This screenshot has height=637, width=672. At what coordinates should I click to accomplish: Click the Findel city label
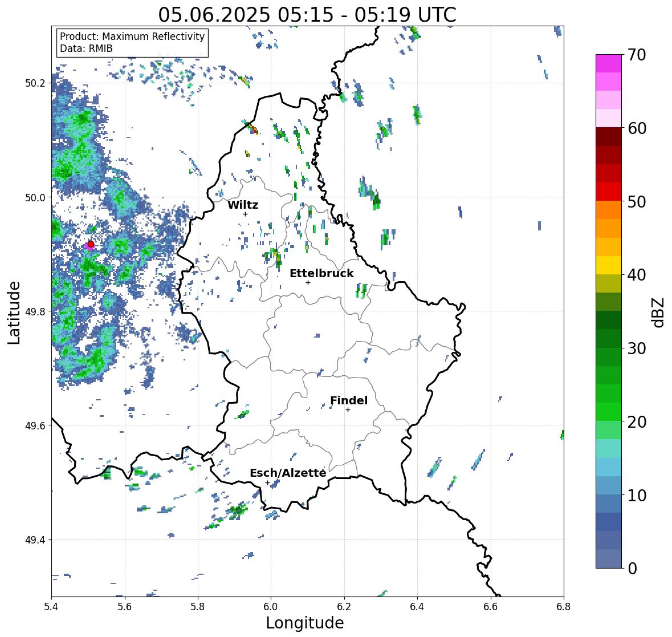coord(348,400)
